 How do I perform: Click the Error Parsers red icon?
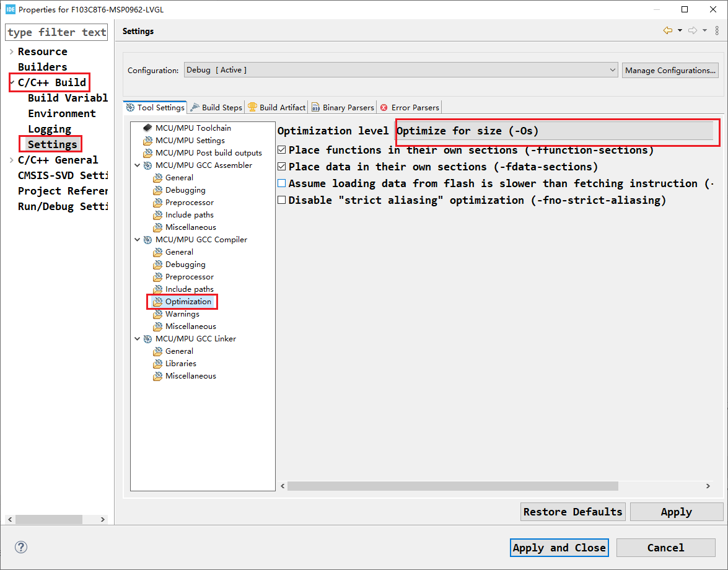(384, 108)
